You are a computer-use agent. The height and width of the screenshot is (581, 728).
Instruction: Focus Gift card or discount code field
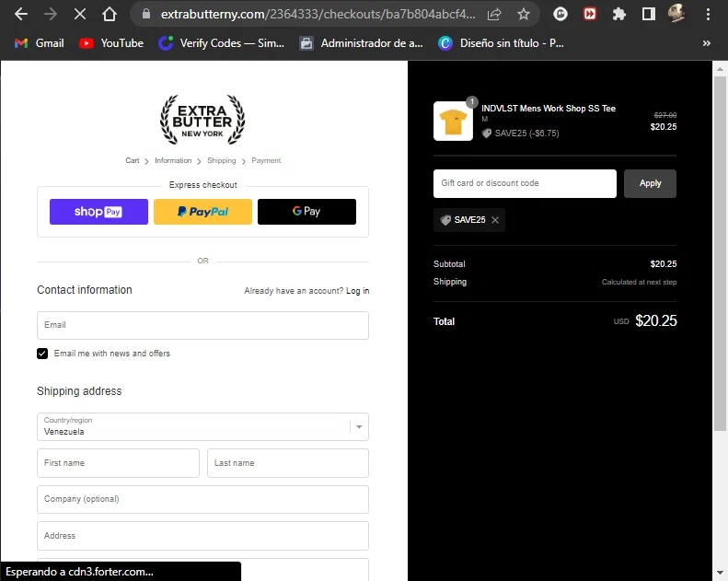click(525, 183)
